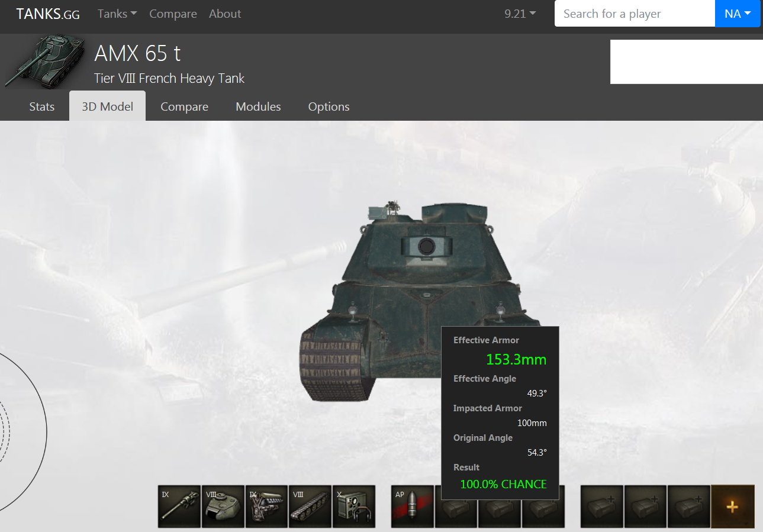This screenshot has width=763, height=532.
Task: Open the 9.21 version dropdown
Action: [520, 14]
